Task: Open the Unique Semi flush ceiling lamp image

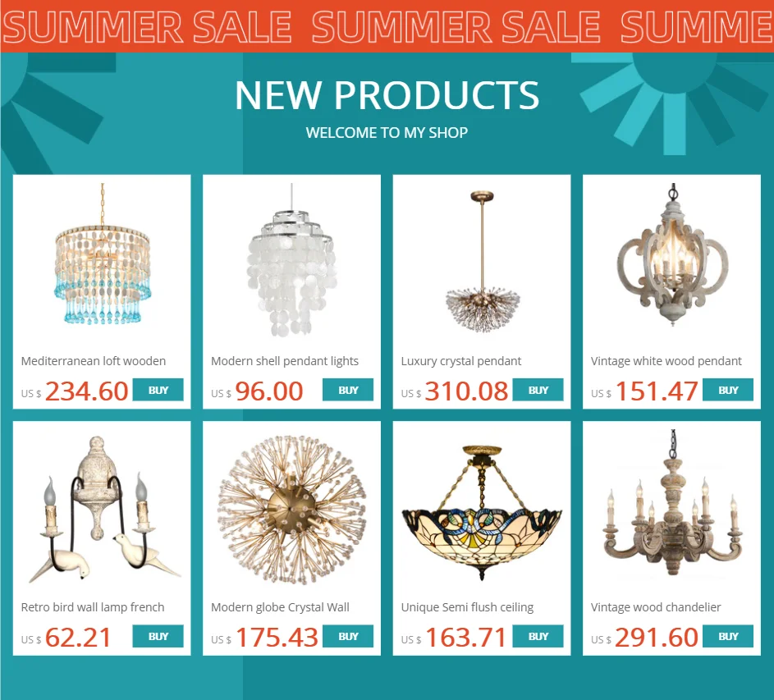Action: tap(483, 512)
